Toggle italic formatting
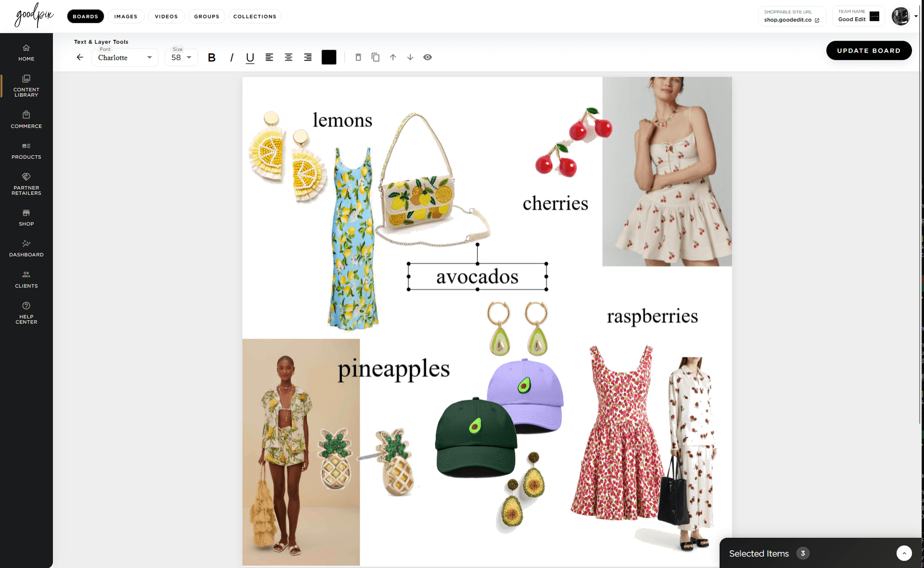Screen dimensions: 924x568 pos(231,58)
